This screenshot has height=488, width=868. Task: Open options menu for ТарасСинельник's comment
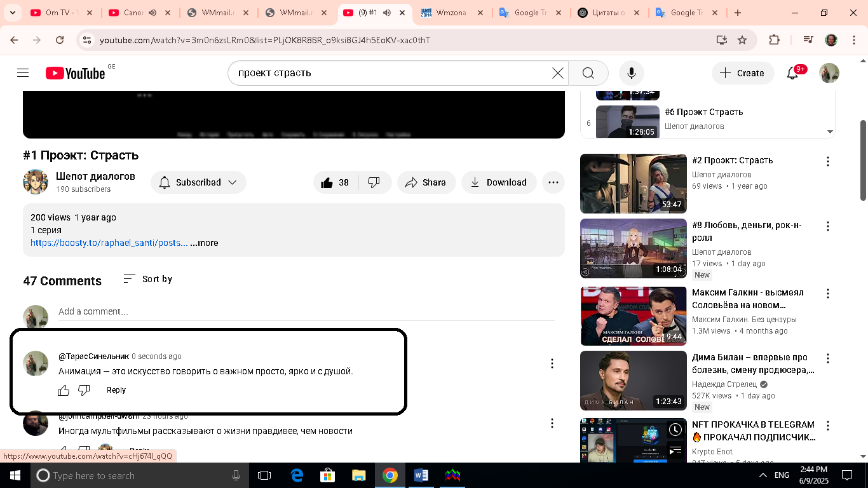552,363
